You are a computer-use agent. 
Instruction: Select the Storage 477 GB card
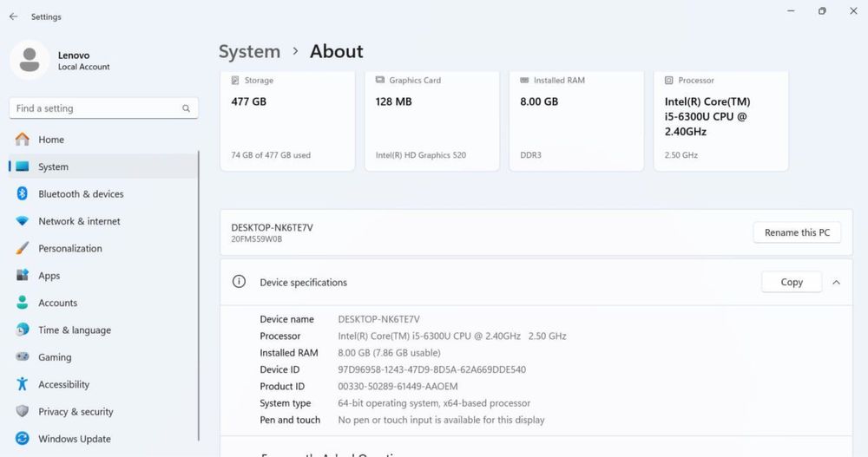pyautogui.click(x=287, y=121)
